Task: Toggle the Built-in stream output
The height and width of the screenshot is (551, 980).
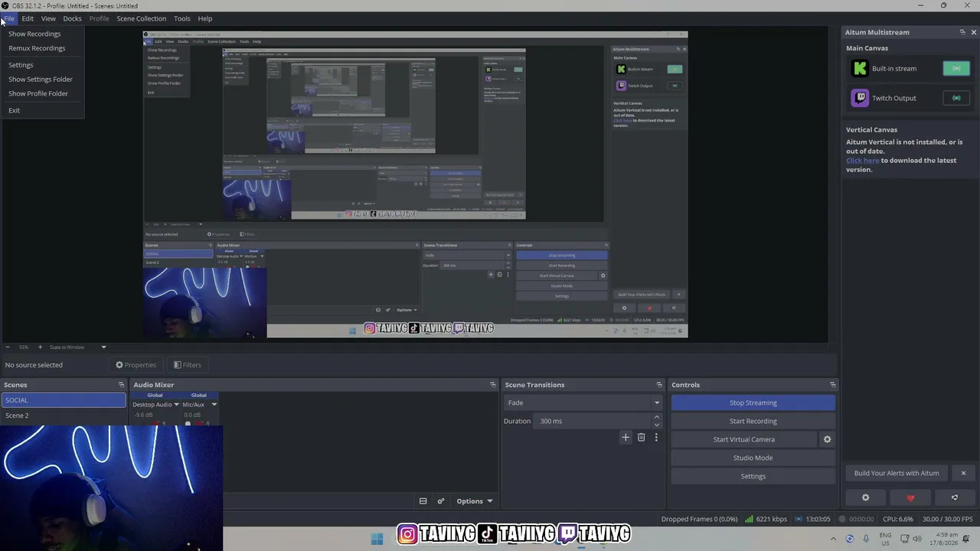Action: pyautogui.click(x=956, y=68)
